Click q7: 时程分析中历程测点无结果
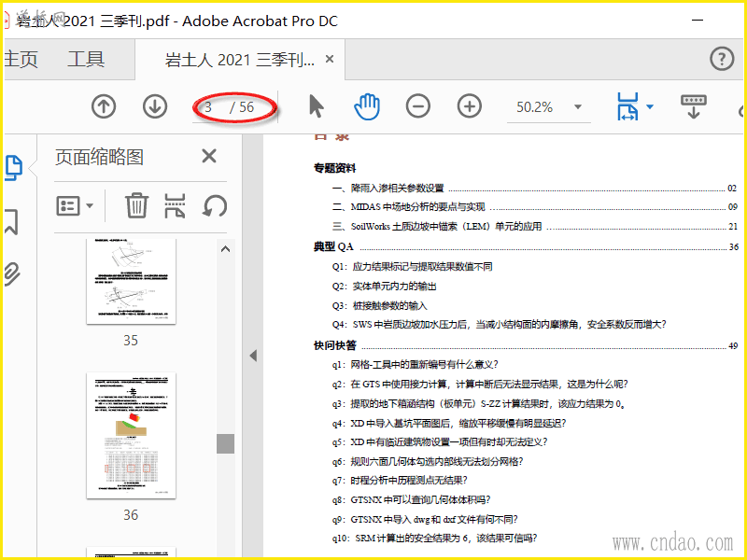Screen dimensions: 747x560 400,480
